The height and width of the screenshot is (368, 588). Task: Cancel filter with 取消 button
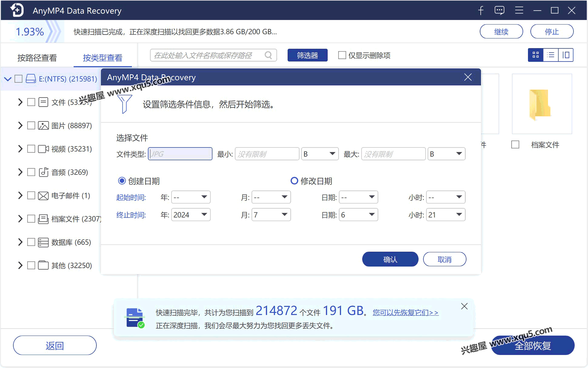click(x=445, y=259)
